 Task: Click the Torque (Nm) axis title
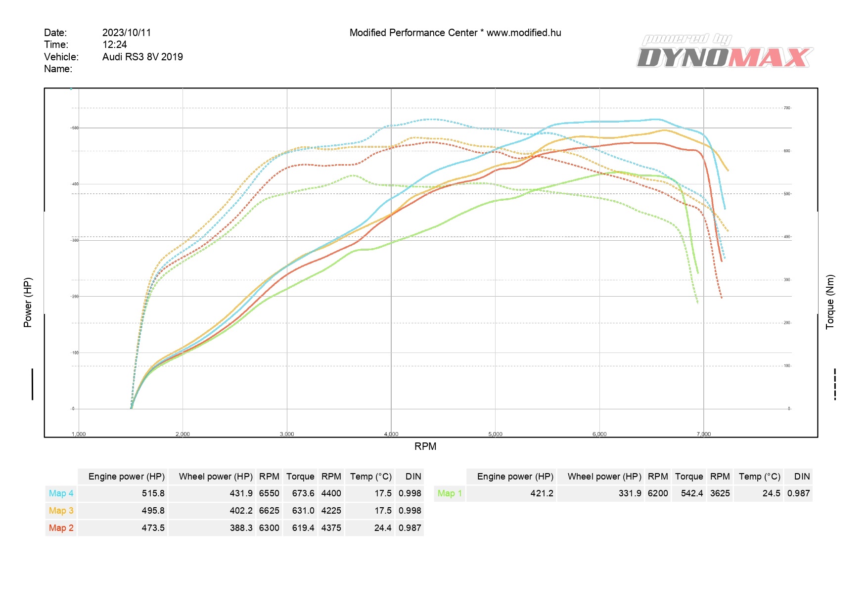[x=830, y=302]
